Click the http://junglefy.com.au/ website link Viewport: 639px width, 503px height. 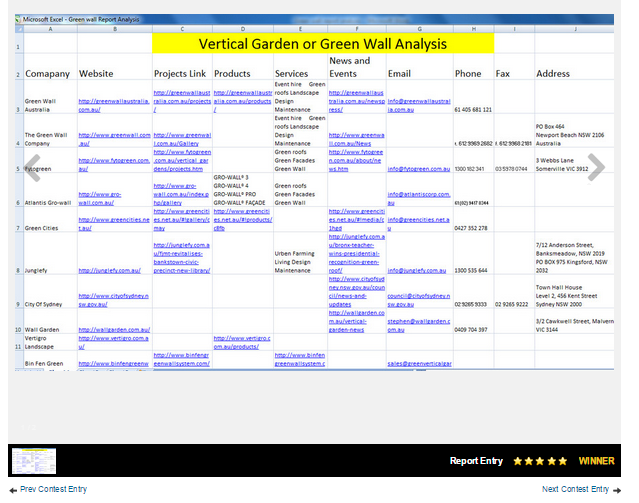pyautogui.click(x=110, y=271)
